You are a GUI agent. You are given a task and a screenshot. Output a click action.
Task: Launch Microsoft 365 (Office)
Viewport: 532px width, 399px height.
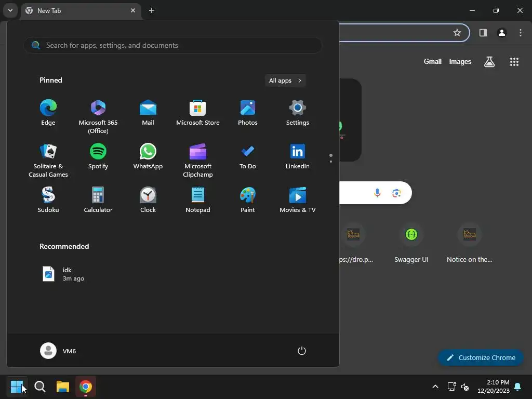(x=98, y=117)
